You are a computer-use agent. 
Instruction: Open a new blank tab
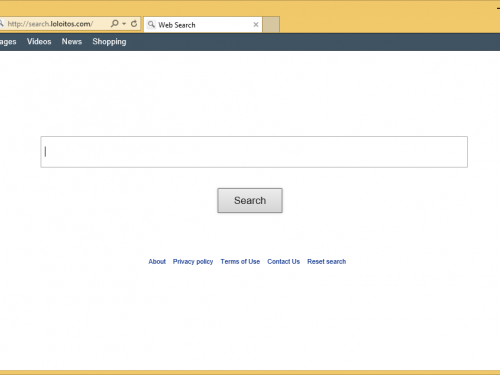coord(271,25)
